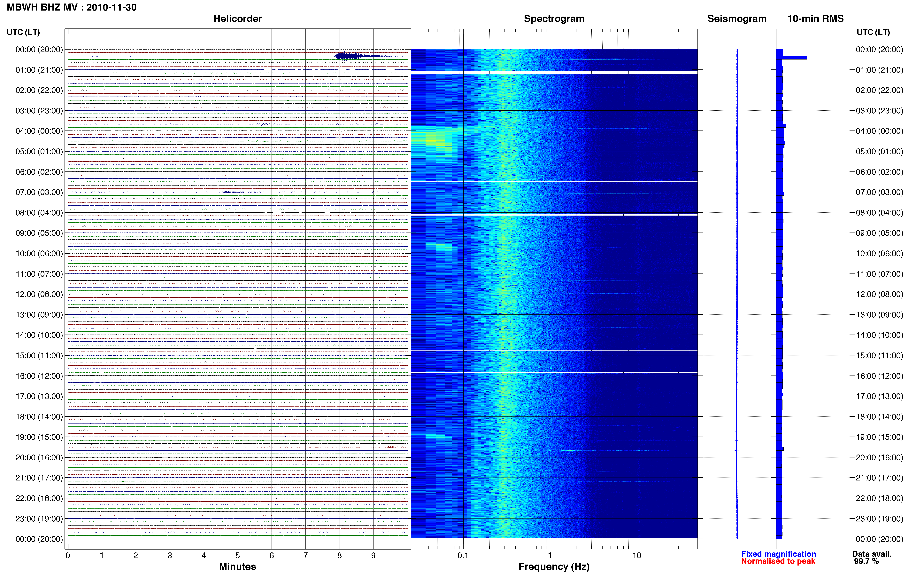Click 20:00 (16:00) label beside the RMS panel
Viewport: 924px width, 578px height.
[x=879, y=457]
